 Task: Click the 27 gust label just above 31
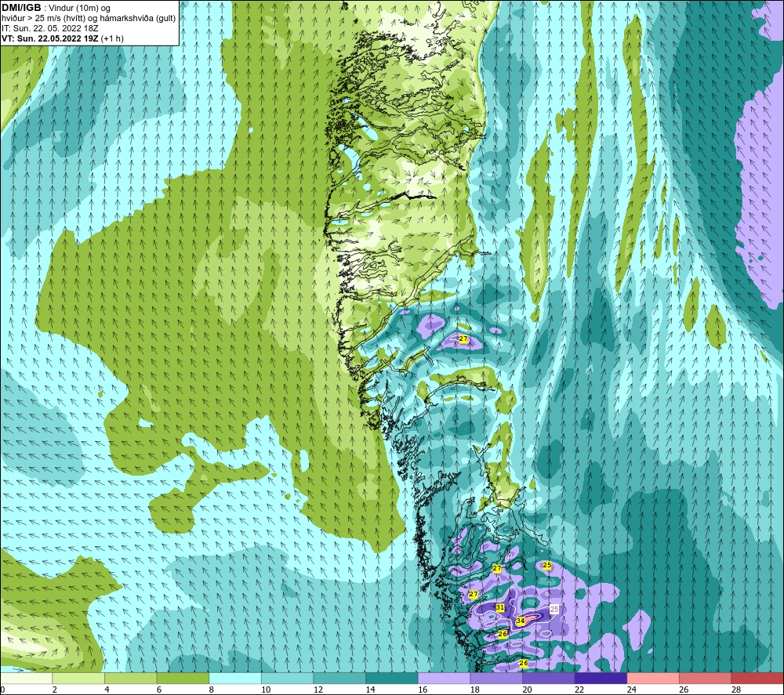[x=474, y=594]
